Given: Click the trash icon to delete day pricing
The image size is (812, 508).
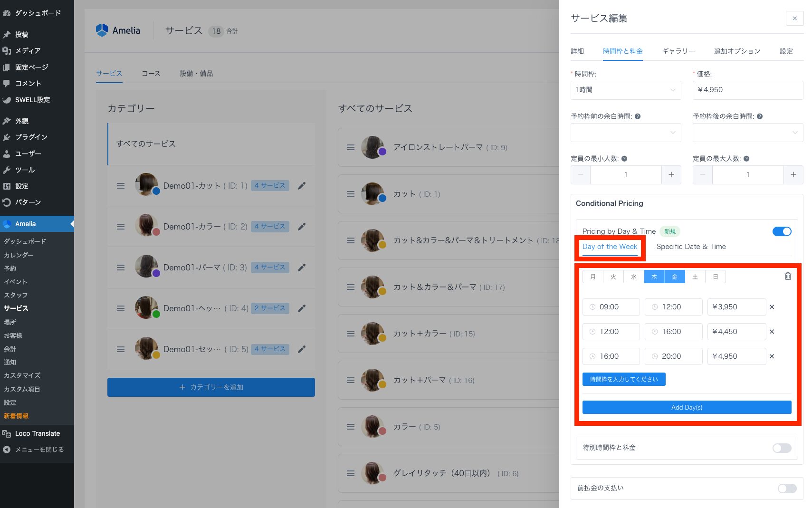Looking at the screenshot, I should pyautogui.click(x=787, y=276).
